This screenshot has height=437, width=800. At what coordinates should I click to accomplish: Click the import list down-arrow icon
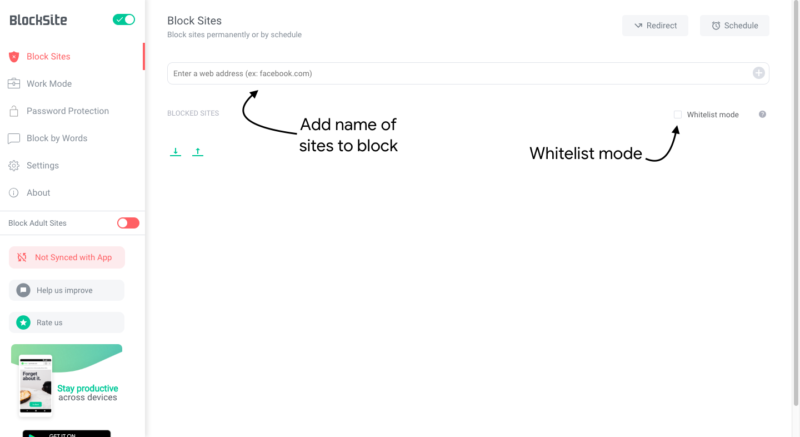coord(175,151)
